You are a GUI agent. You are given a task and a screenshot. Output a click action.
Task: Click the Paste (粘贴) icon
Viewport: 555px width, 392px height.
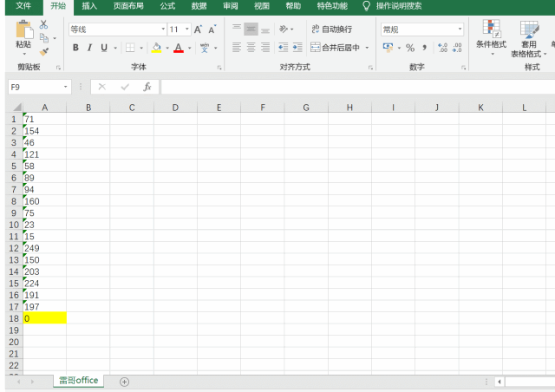[x=23, y=31]
